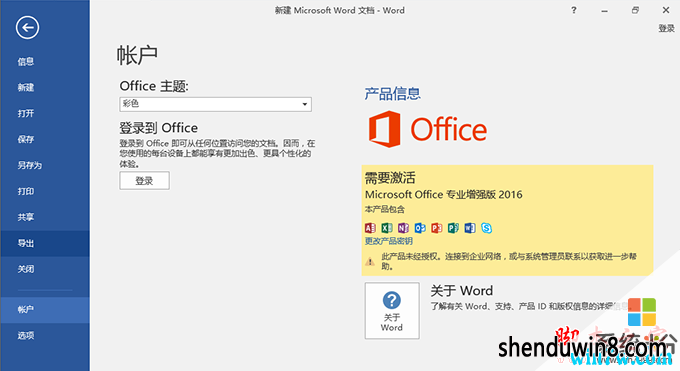Select 打印 in the sidebar
This screenshot has height=371, width=680.
45,191
